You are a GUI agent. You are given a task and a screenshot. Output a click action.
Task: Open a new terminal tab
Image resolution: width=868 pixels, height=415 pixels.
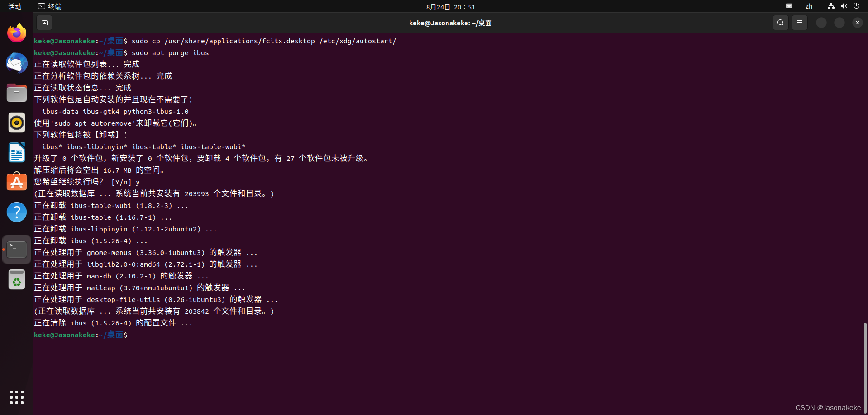coord(44,23)
